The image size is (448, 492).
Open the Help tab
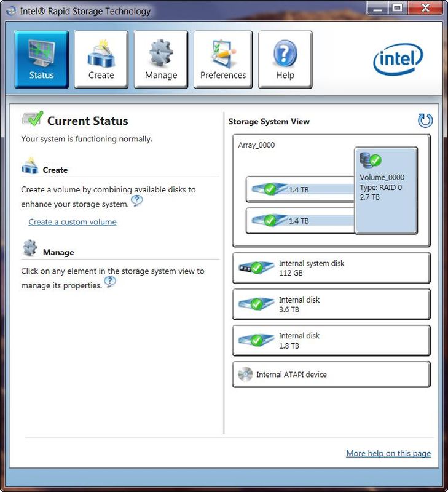tap(285, 59)
